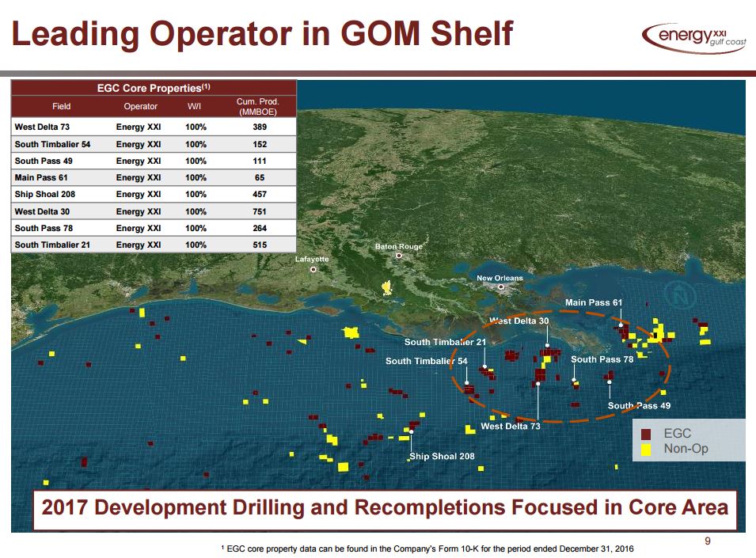756x558 pixels.
Task: Click the cumulative production value 111
Action: click(260, 161)
